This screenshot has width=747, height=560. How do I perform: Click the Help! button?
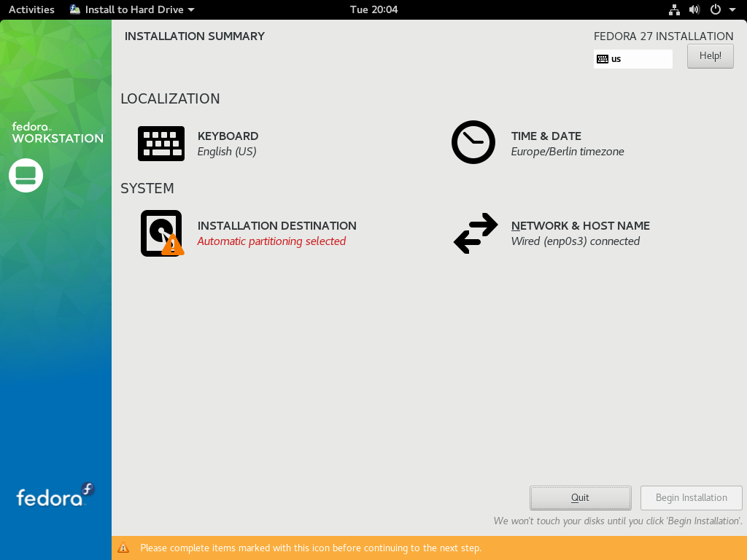(711, 55)
